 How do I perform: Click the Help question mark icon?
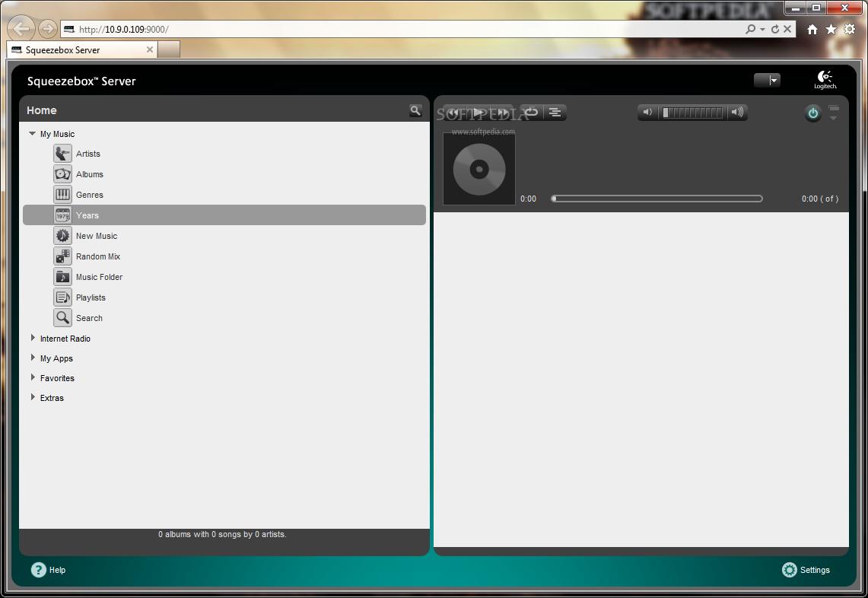tap(38, 570)
